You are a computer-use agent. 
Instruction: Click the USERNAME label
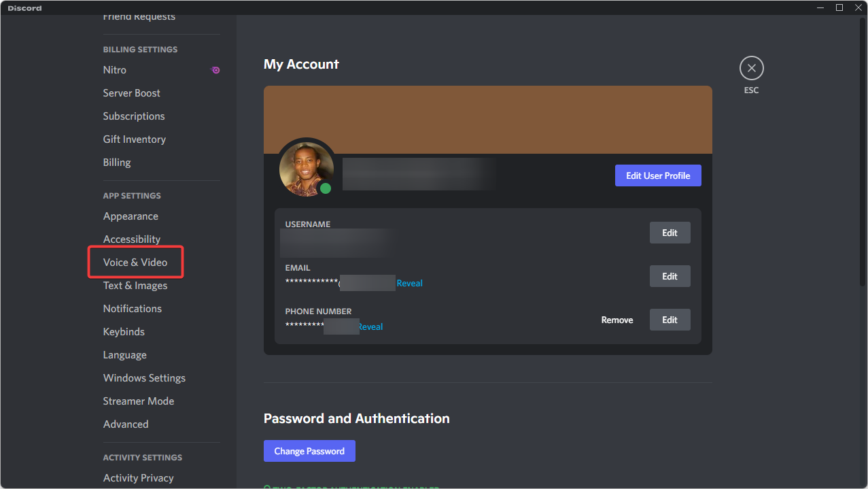(308, 224)
